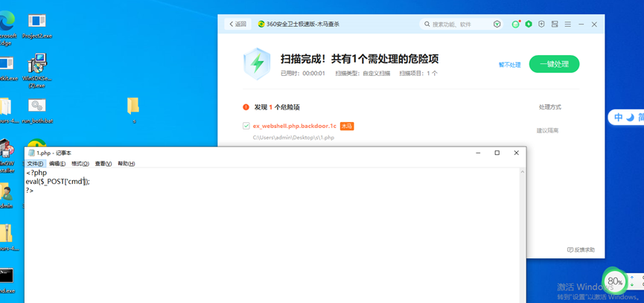Click the 一键处理 green button
644x303 pixels.
pyautogui.click(x=554, y=64)
